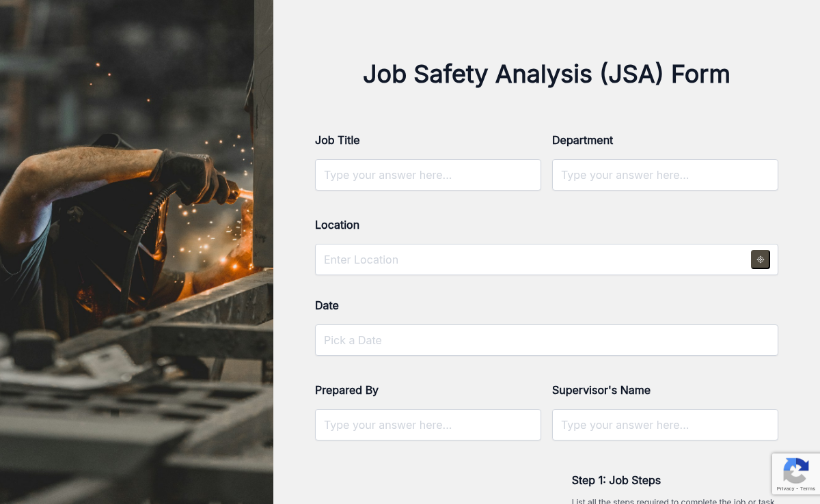Click the Prepared By label
This screenshot has width=820, height=504.
346,390
